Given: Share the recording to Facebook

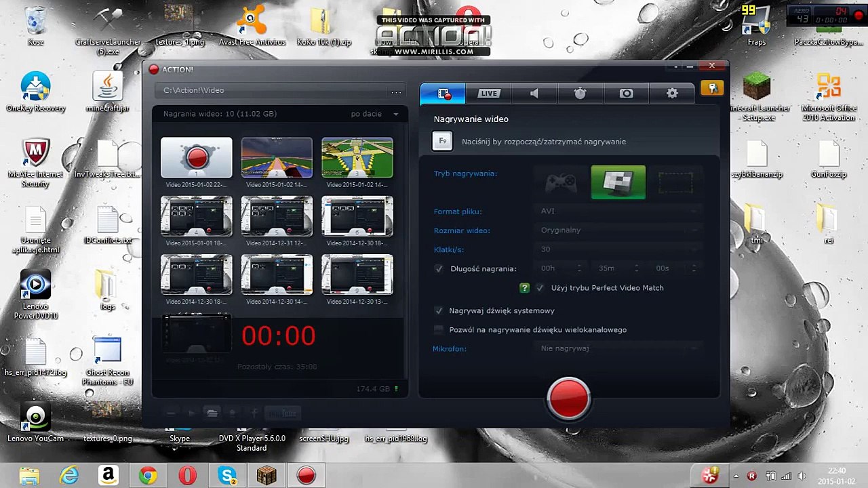Looking at the screenshot, I should (254, 413).
